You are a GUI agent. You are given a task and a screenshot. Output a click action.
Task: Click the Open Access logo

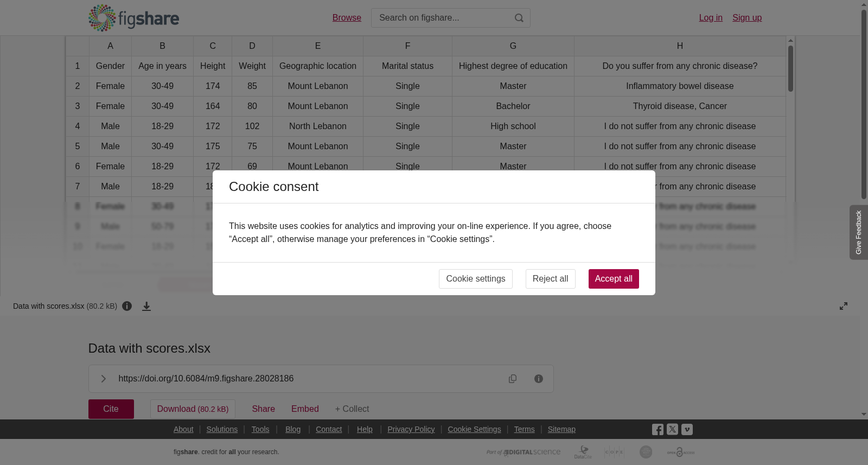(681, 452)
